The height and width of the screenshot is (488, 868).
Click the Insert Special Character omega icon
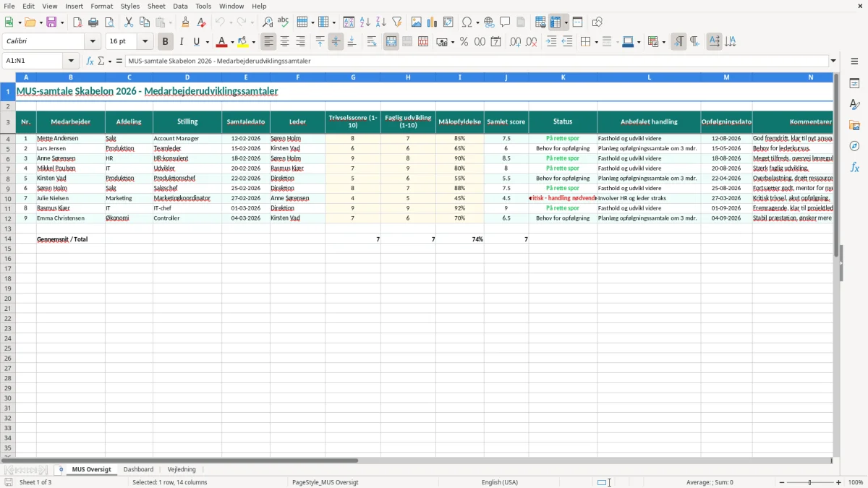pos(467,22)
